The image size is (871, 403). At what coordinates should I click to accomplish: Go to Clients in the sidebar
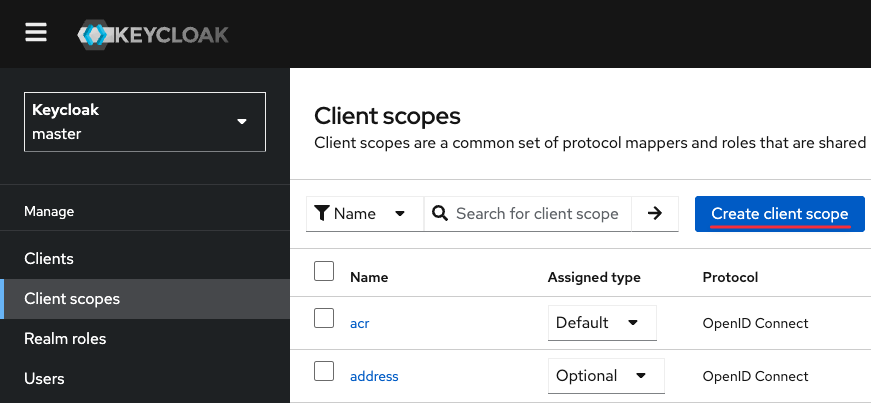(x=49, y=259)
